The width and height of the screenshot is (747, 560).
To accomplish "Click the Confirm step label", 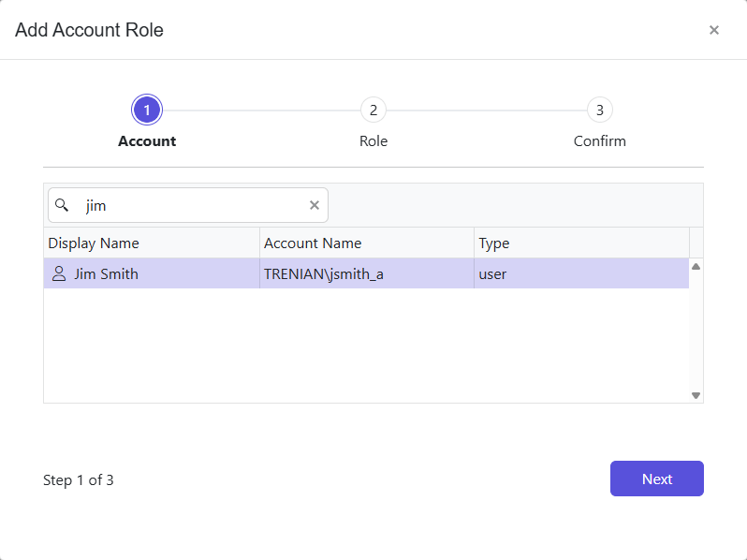I will point(600,141).
